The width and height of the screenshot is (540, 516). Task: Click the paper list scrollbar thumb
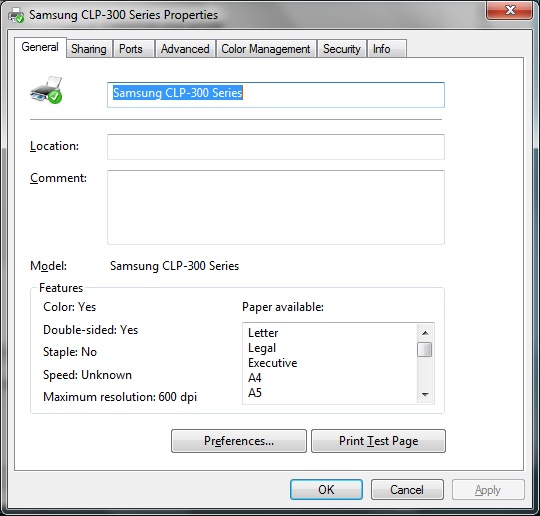click(425, 349)
